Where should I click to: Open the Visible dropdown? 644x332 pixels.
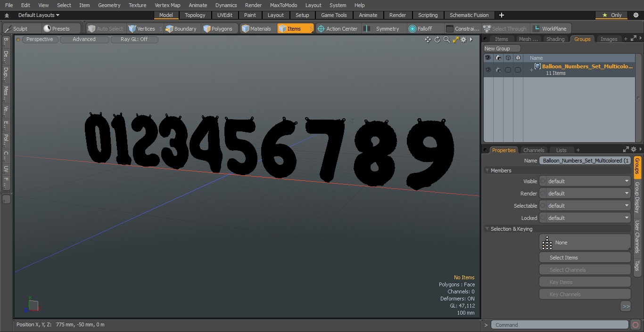(585, 181)
